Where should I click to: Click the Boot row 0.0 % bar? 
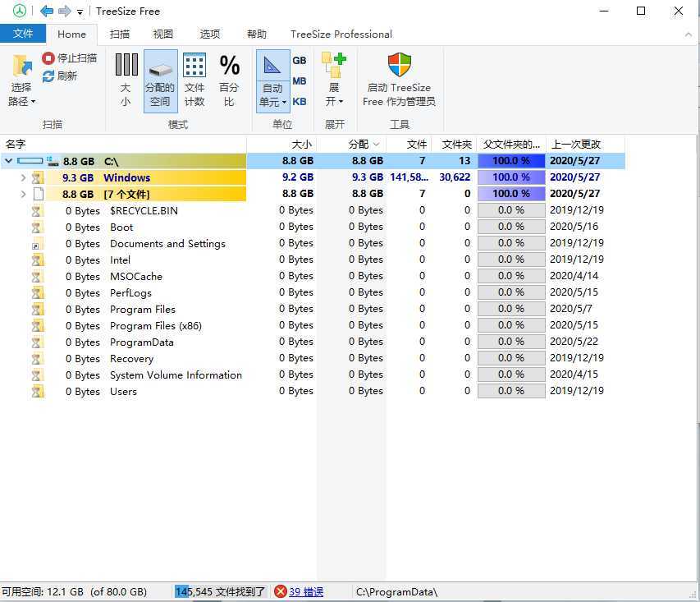pos(511,227)
